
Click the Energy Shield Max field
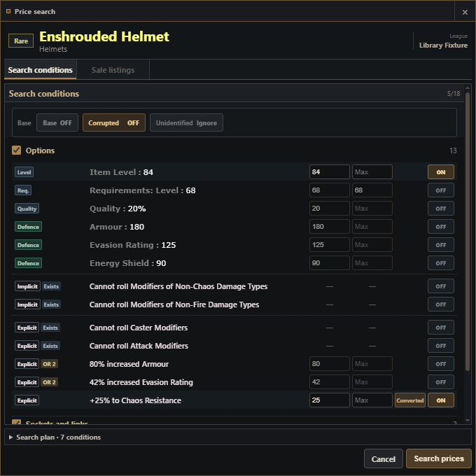pos(372,263)
